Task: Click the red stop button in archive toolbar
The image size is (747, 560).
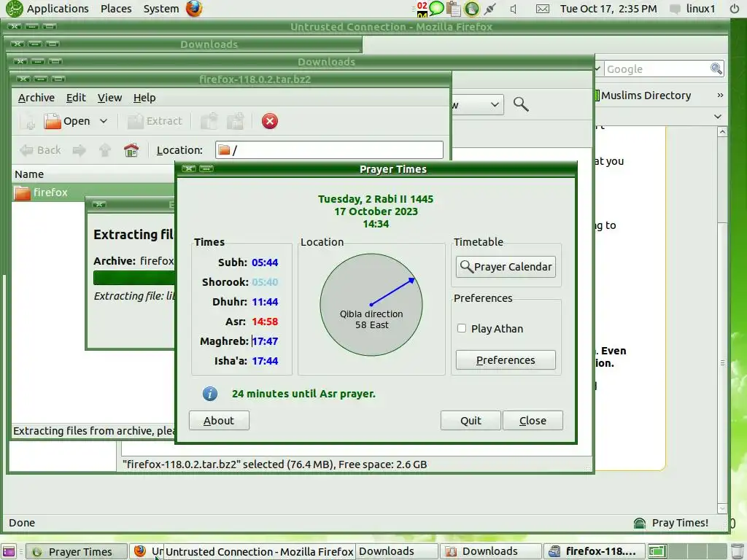Action: click(x=270, y=121)
